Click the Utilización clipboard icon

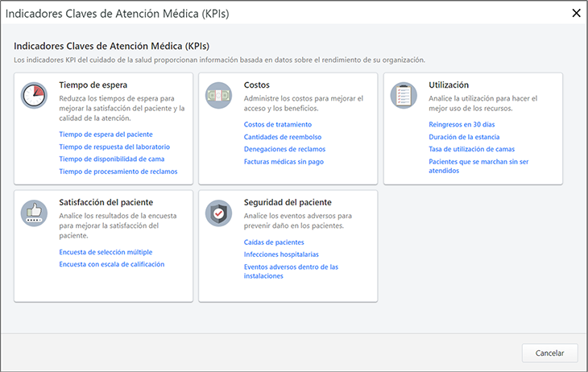[x=403, y=95]
